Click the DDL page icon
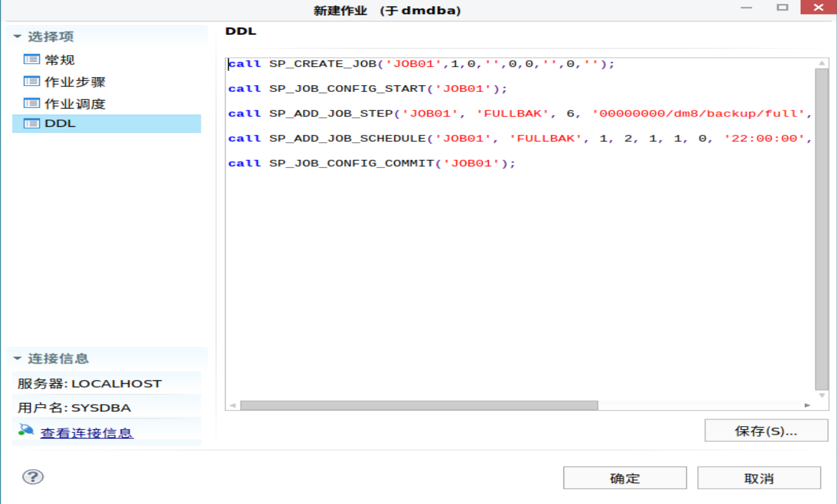837x504 pixels. click(31, 123)
